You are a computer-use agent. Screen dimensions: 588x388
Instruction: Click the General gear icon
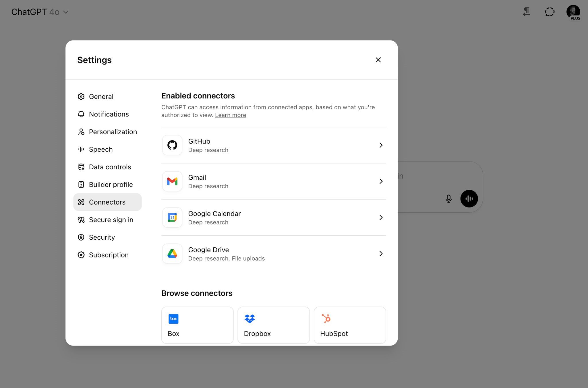coord(81,96)
